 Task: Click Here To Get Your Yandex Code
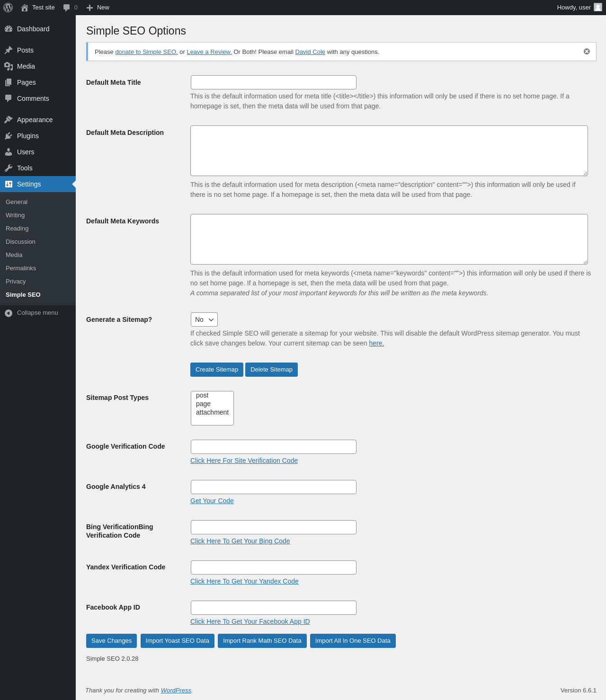[x=244, y=581]
